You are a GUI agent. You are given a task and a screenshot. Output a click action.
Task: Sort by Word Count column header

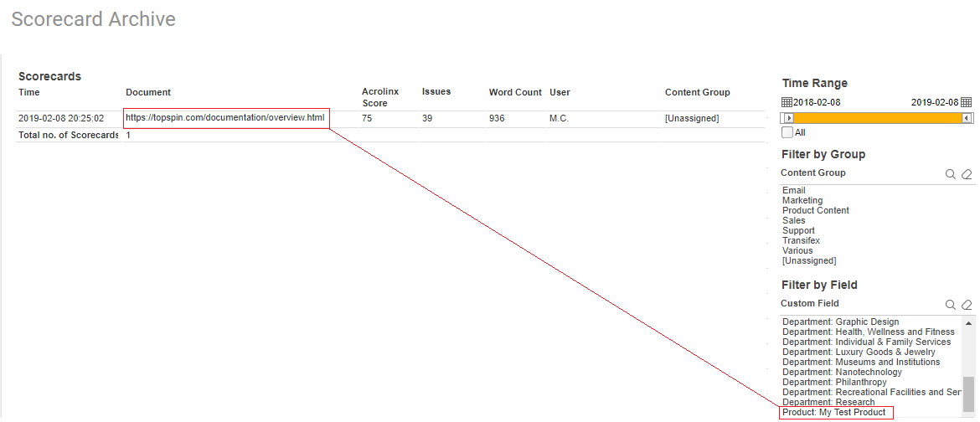pyautogui.click(x=515, y=92)
